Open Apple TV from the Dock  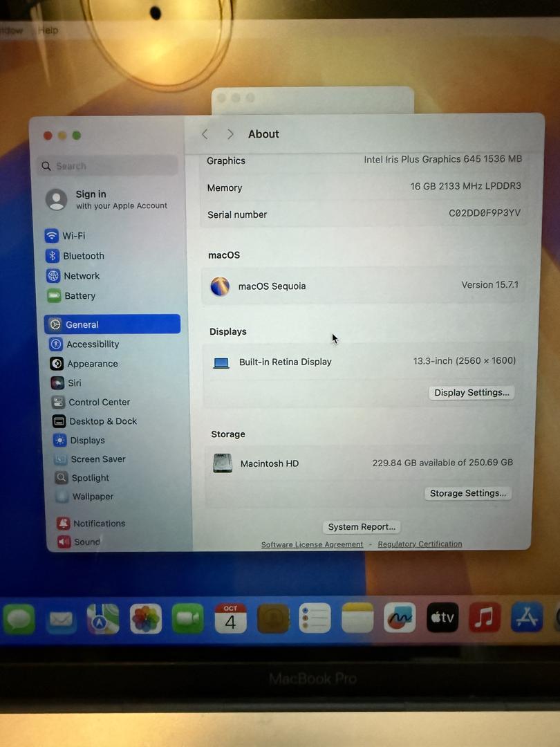click(x=442, y=618)
